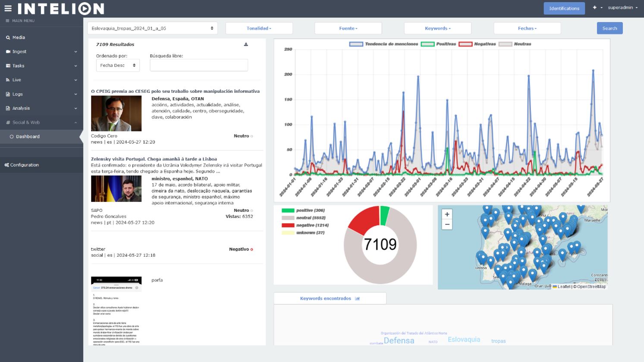Open Configuration in the sidebar
Screen dimensions: 644x362
(x=24, y=165)
